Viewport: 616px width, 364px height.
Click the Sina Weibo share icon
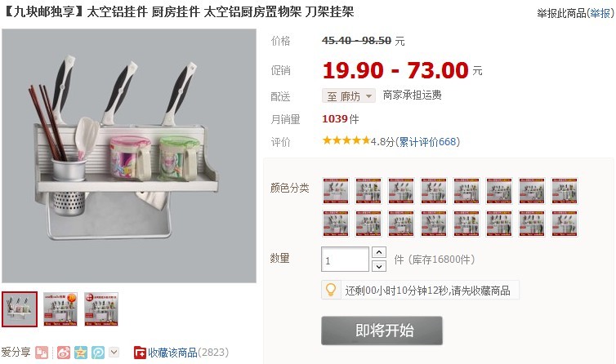click(x=63, y=353)
